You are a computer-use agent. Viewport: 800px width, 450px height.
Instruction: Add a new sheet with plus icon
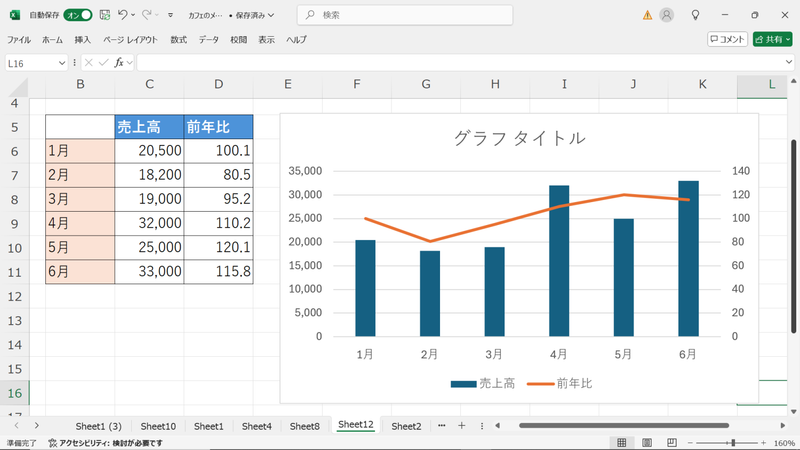click(x=461, y=426)
